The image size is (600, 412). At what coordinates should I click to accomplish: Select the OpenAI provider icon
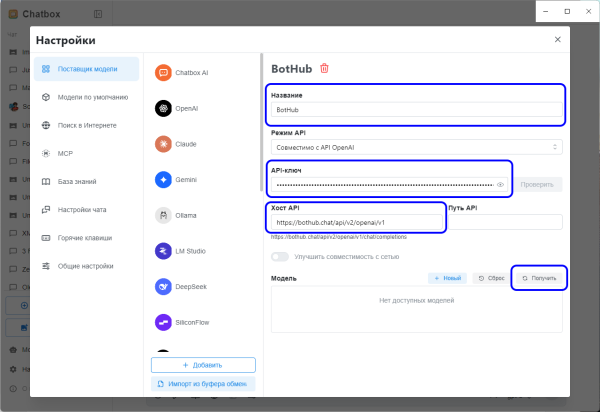point(163,108)
